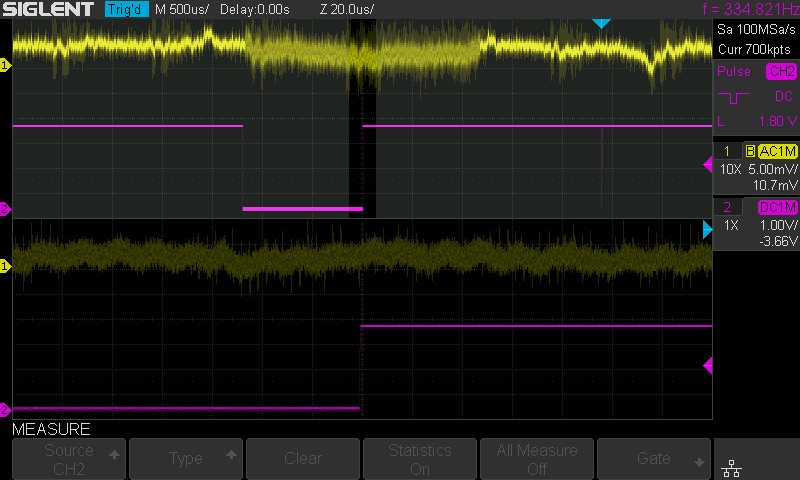Click the frequency counter f = 334.821Hz
This screenshot has width=800, height=480.
coord(751,9)
